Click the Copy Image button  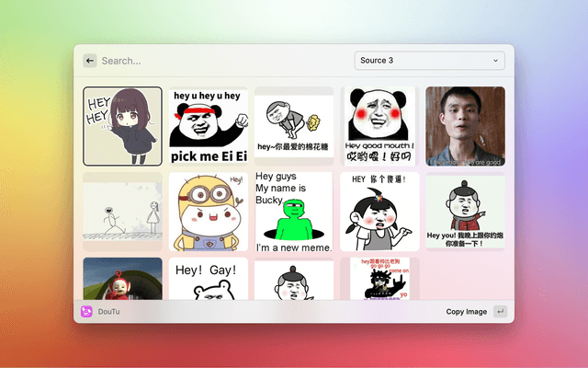click(x=466, y=312)
